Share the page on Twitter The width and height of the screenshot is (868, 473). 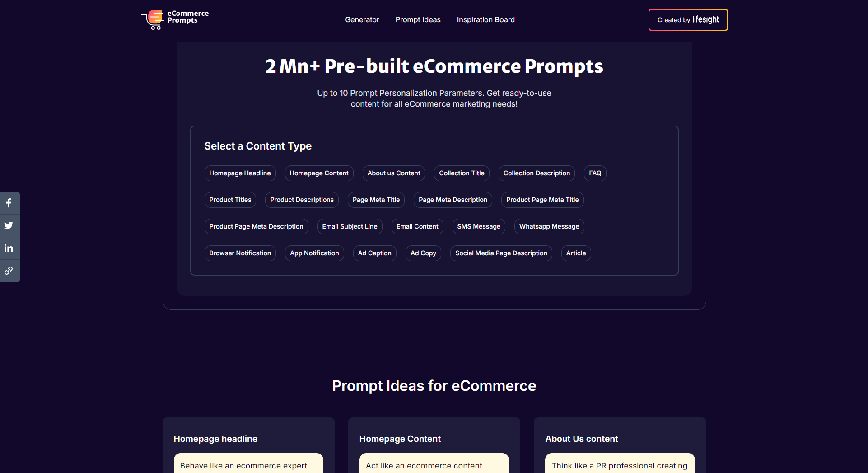tap(9, 225)
